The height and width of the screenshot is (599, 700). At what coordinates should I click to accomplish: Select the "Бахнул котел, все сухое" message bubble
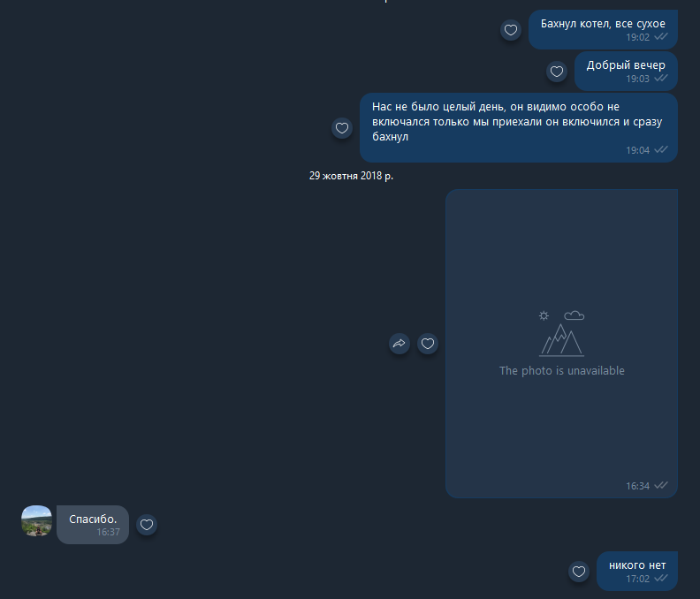(603, 29)
